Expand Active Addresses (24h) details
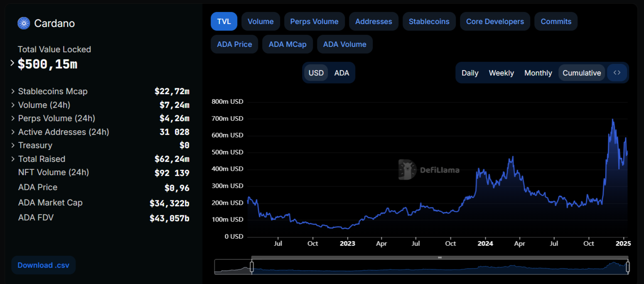 13,132
